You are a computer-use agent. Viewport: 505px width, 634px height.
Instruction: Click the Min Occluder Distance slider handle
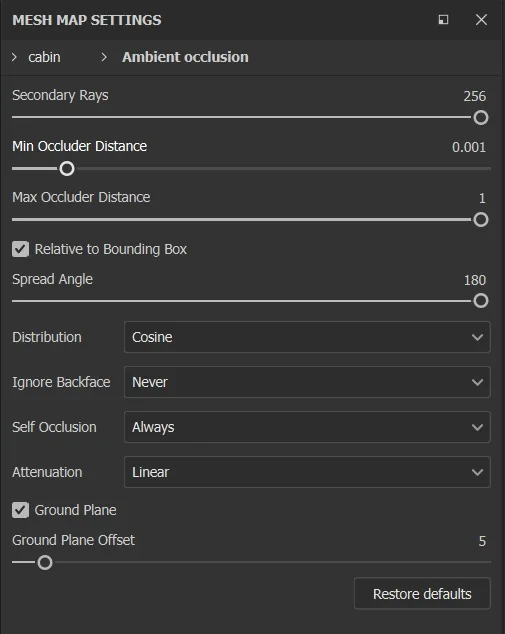(67, 169)
